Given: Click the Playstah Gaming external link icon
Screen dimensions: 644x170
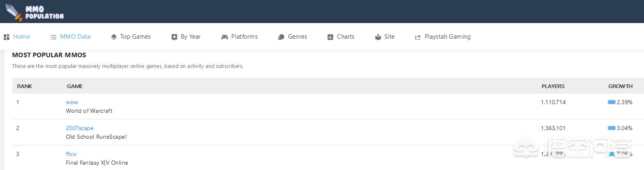Looking at the screenshot, I should [418, 37].
